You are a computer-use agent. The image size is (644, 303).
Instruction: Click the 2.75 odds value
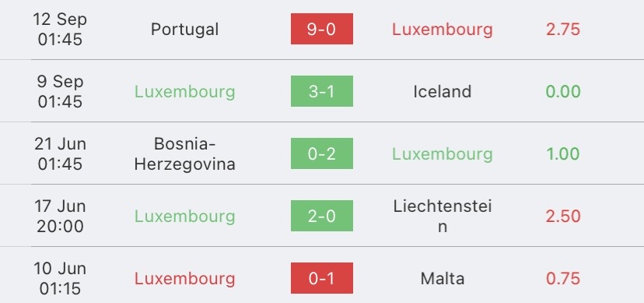pyautogui.click(x=562, y=30)
